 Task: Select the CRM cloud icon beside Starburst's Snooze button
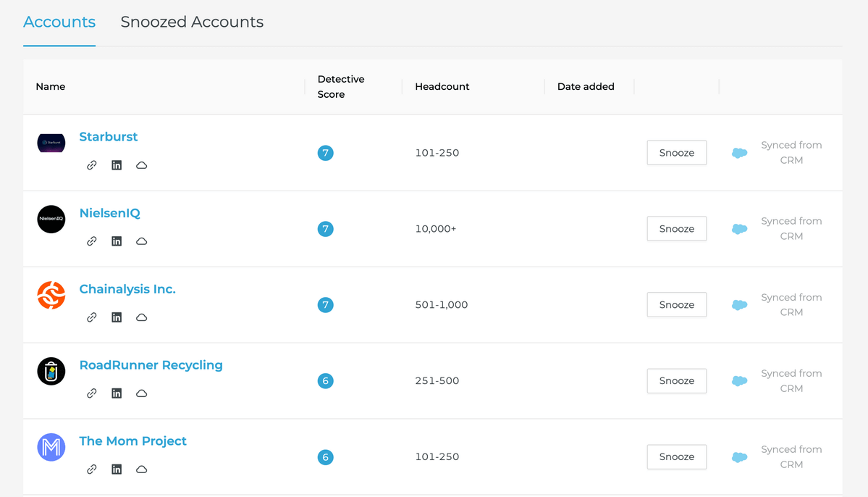tap(739, 153)
